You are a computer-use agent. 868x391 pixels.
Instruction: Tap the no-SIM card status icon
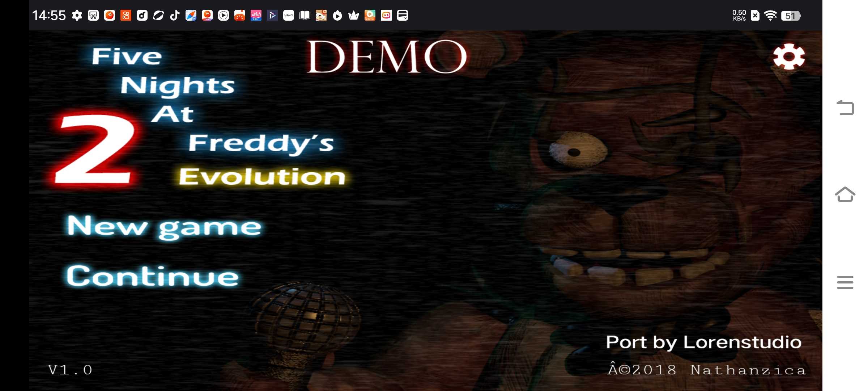tap(755, 15)
